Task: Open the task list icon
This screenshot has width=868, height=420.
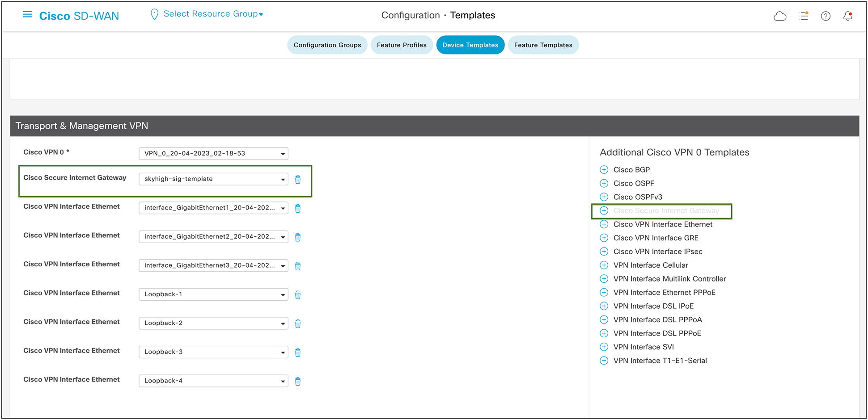Action: coord(804,16)
